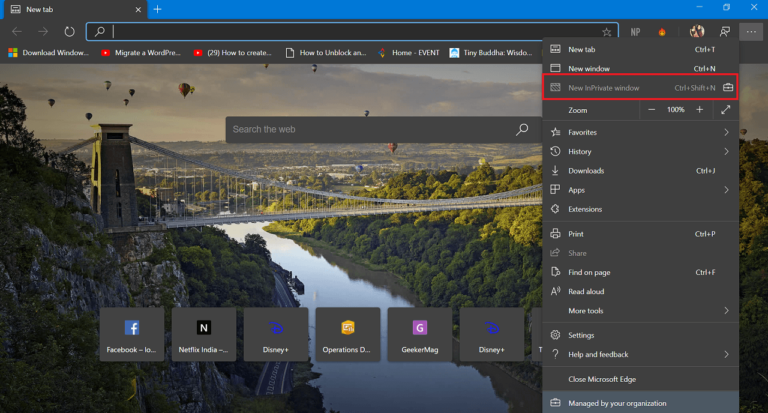Click the feedback icon in toolbar
Image resolution: width=768 pixels, height=413 pixels.
coord(724,32)
